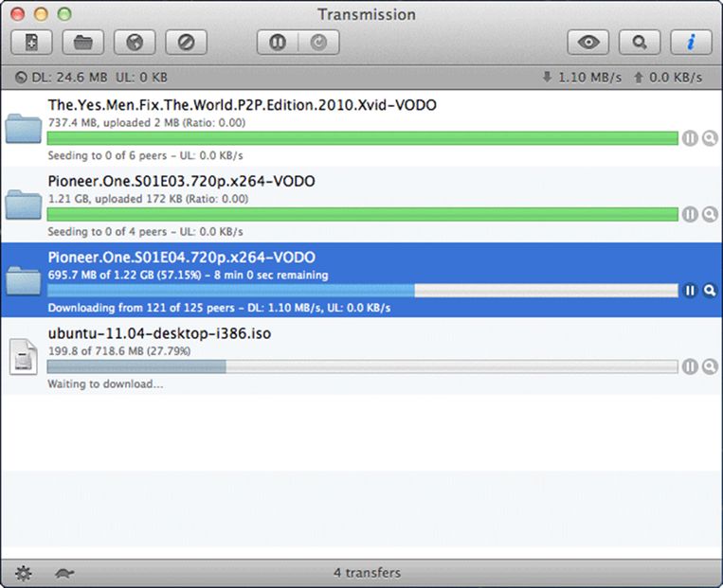Click the ubuntu iso document icon

(24, 357)
